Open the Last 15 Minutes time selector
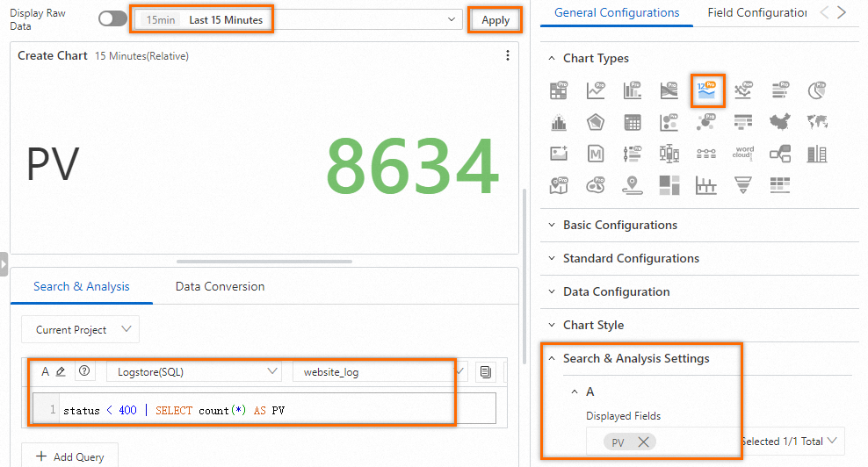 click(297, 20)
